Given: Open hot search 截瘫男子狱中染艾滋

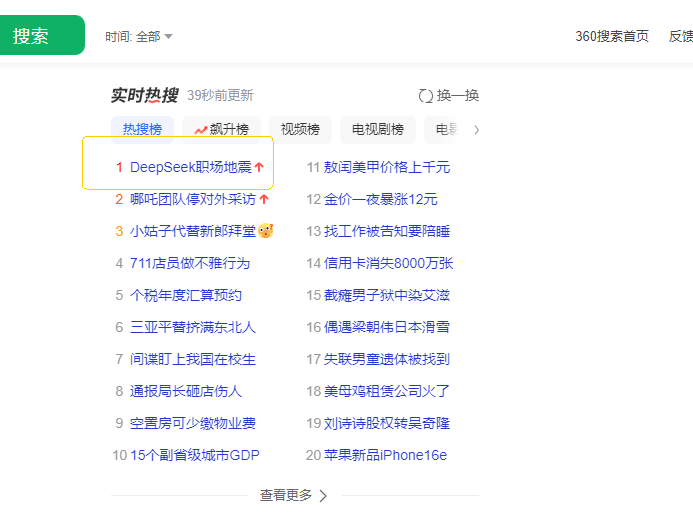Looking at the screenshot, I should tap(387, 295).
